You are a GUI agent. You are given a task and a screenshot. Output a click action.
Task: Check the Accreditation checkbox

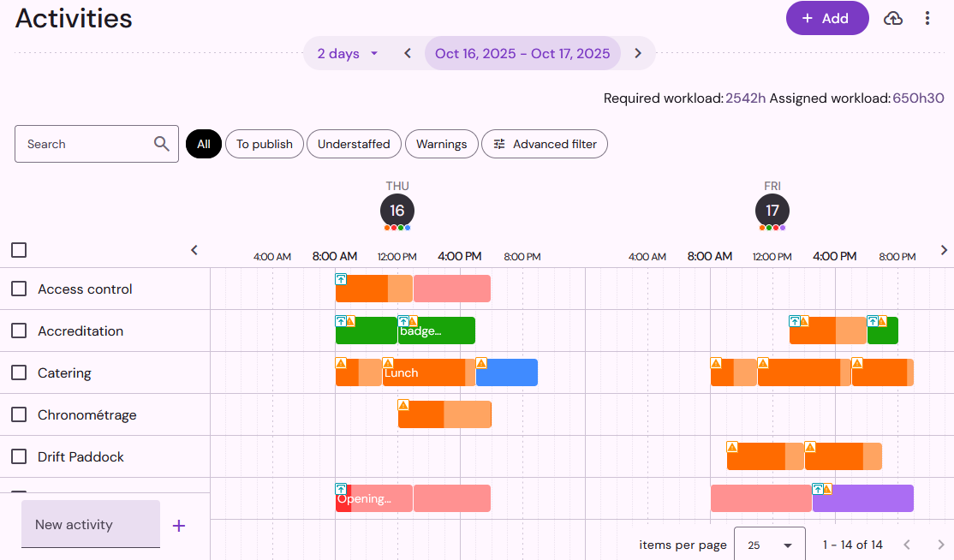(x=19, y=331)
